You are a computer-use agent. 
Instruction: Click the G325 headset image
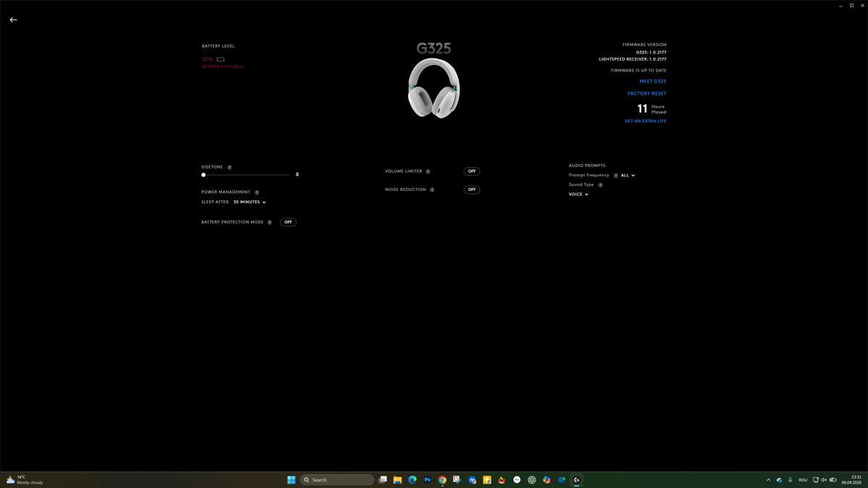coord(433,87)
